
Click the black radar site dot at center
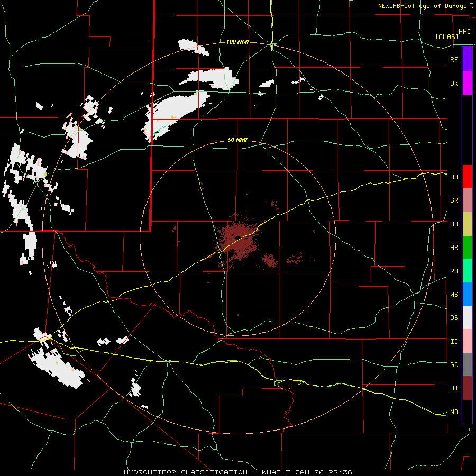coord(237,237)
